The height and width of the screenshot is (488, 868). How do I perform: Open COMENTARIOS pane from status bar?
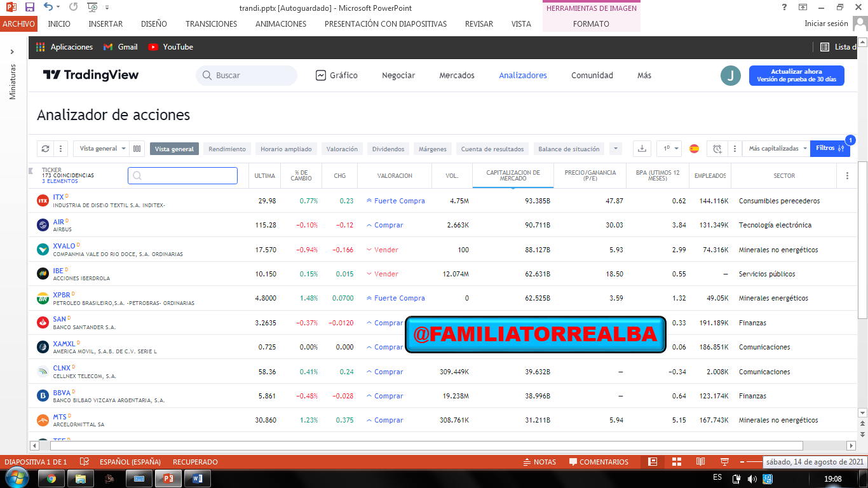coord(599,462)
